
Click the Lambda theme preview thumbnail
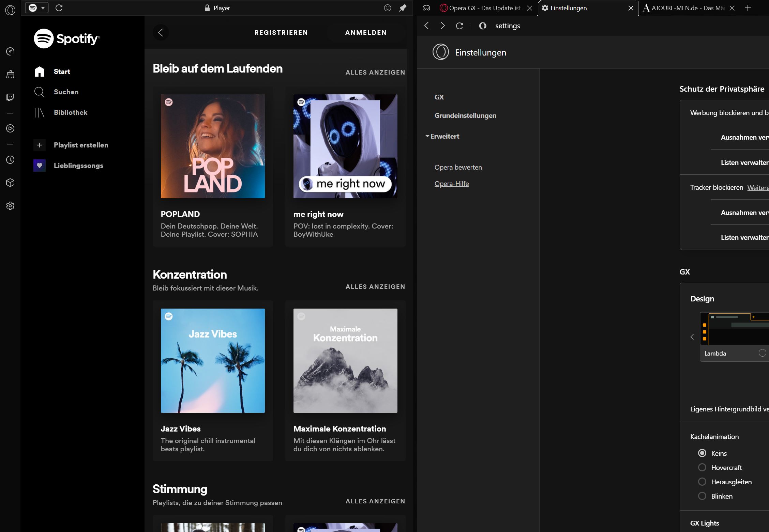click(735, 328)
